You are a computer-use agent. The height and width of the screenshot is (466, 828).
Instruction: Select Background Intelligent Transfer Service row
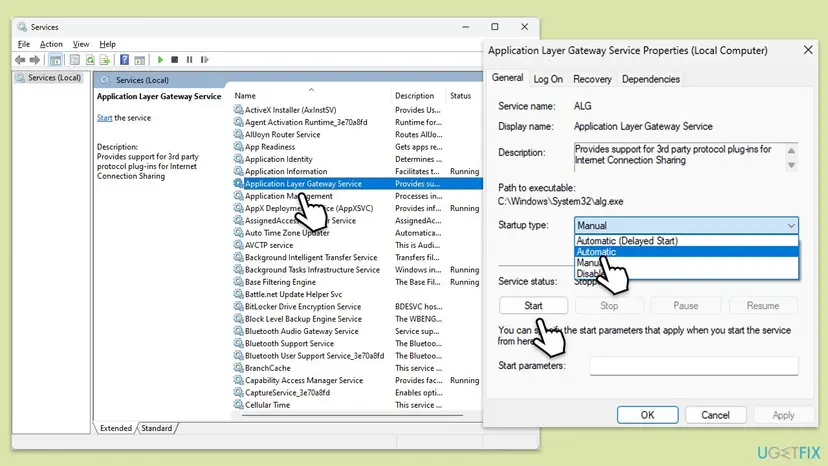click(x=357, y=257)
